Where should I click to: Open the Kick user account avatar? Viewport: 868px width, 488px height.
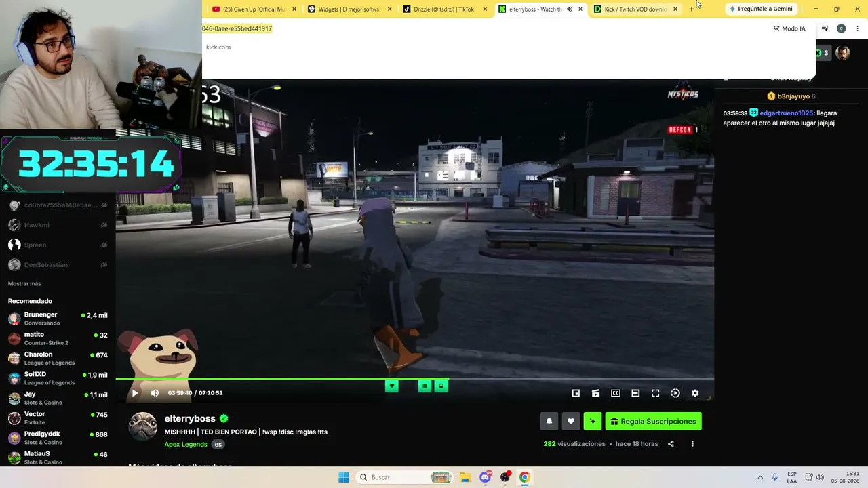click(x=843, y=53)
